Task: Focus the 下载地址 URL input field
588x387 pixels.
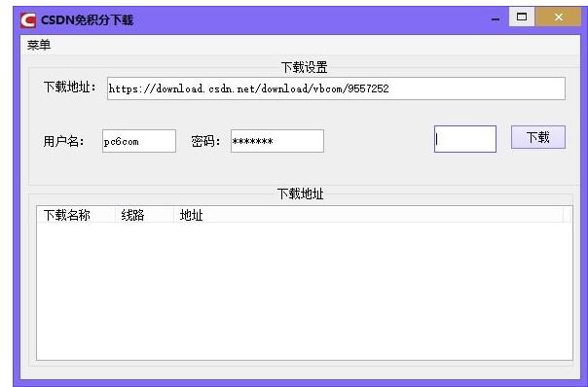Action: point(336,88)
